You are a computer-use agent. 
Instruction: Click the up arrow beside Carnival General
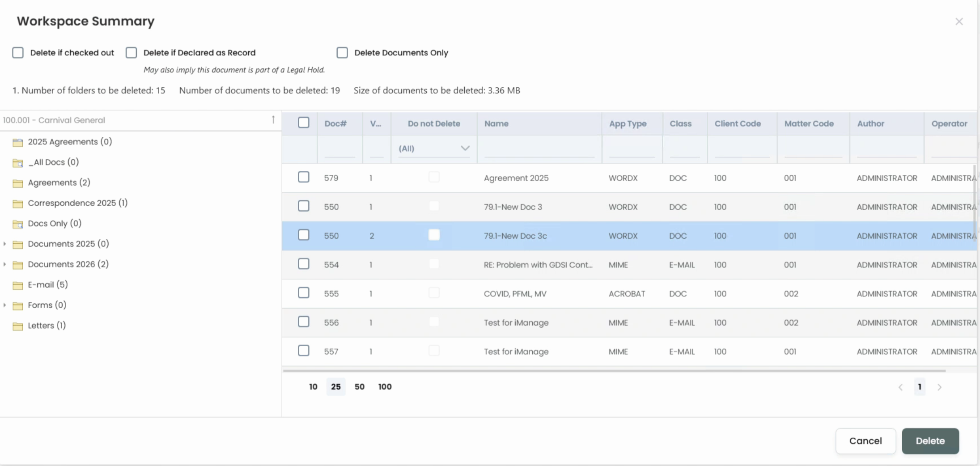273,120
